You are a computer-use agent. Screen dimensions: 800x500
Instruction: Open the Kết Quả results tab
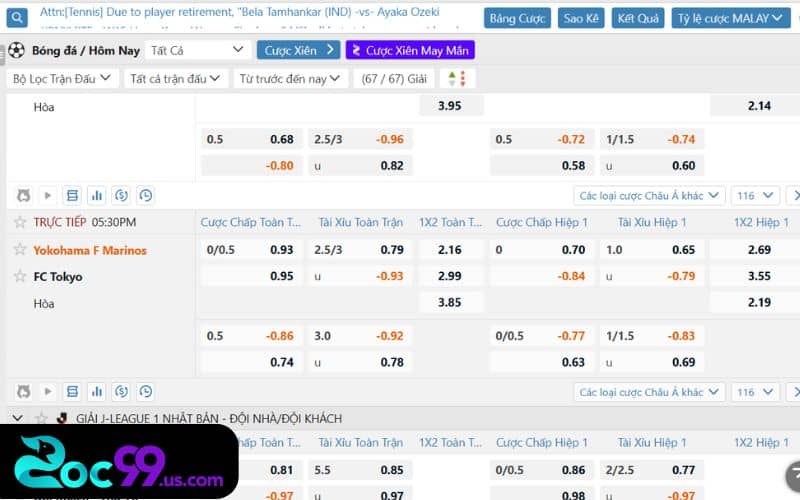pos(638,18)
